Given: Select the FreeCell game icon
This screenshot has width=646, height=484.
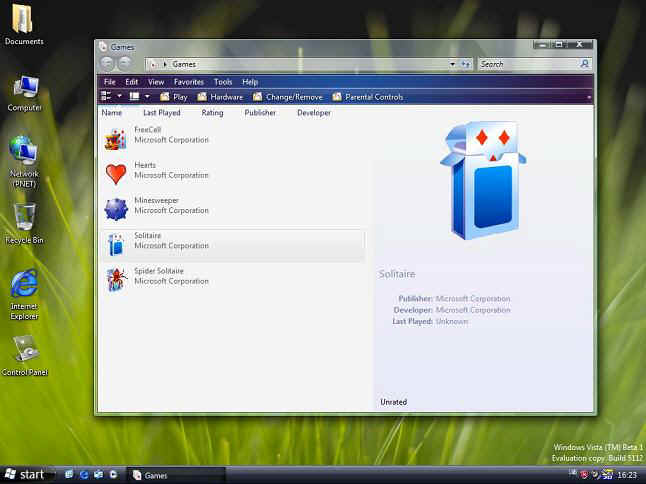Looking at the screenshot, I should (x=116, y=139).
